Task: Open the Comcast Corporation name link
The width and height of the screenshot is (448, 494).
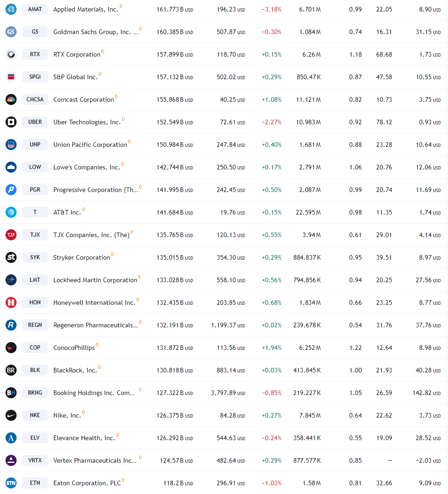Action: click(83, 99)
